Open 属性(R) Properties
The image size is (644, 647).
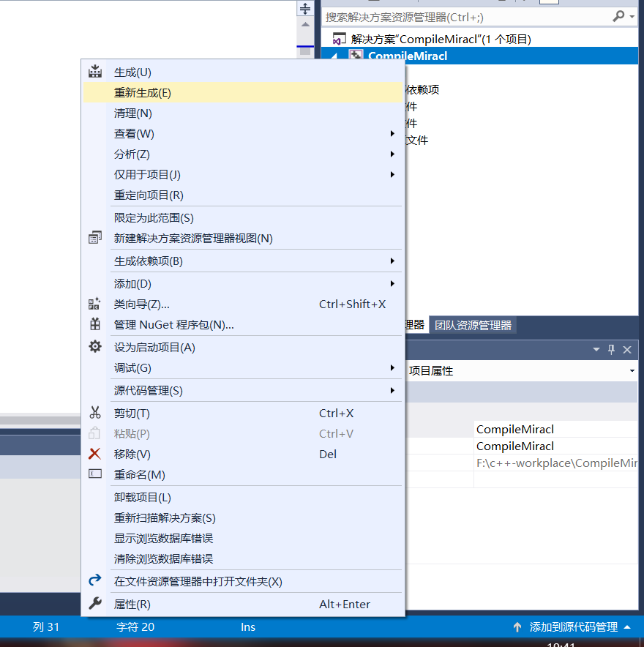point(242,605)
